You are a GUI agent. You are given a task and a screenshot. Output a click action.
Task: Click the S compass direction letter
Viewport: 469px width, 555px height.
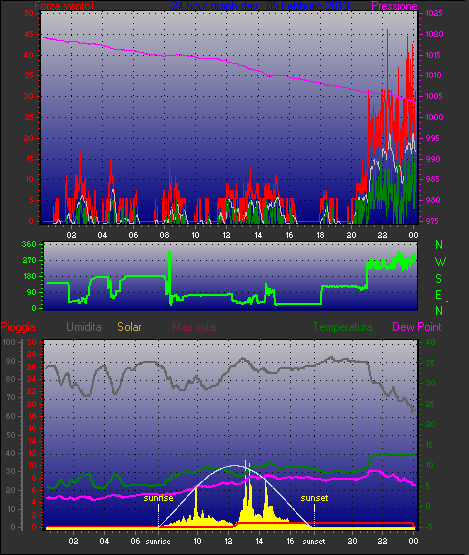click(x=439, y=279)
